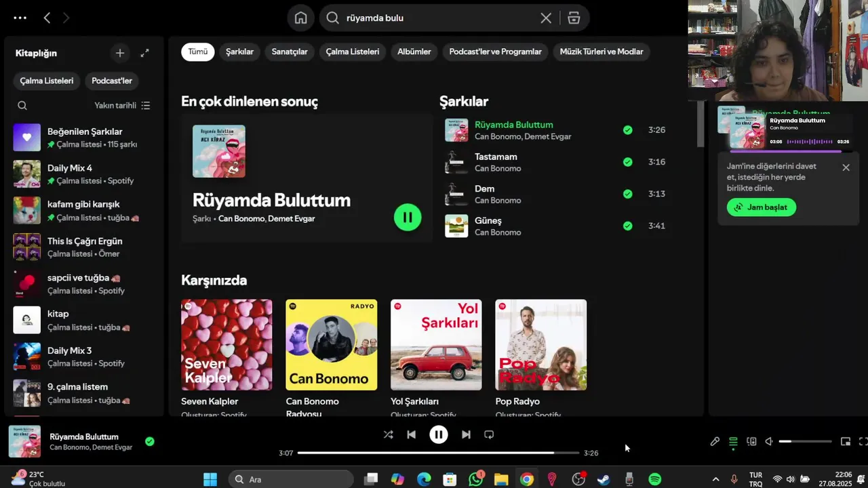Open the Browse icon beside search
The width and height of the screenshot is (868, 488).
[x=574, y=18]
